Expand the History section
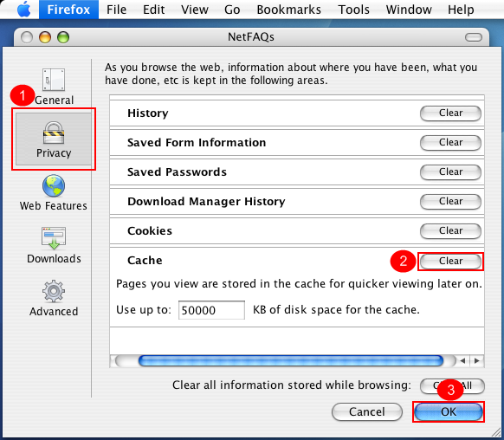This screenshot has width=504, height=440. coord(148,113)
